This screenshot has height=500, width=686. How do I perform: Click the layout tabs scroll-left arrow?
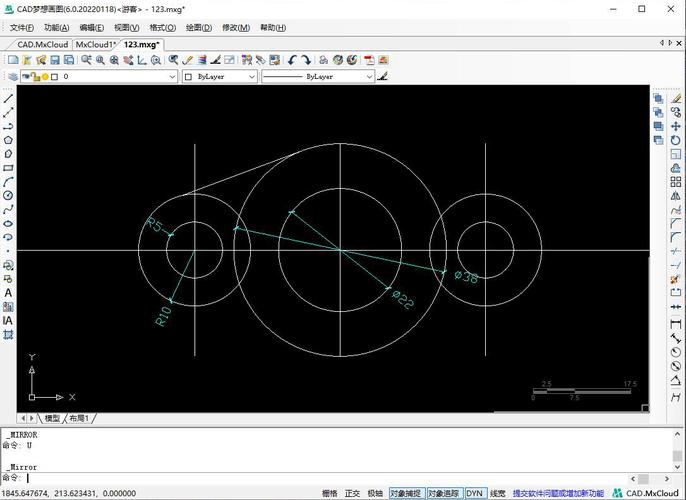coord(23,418)
